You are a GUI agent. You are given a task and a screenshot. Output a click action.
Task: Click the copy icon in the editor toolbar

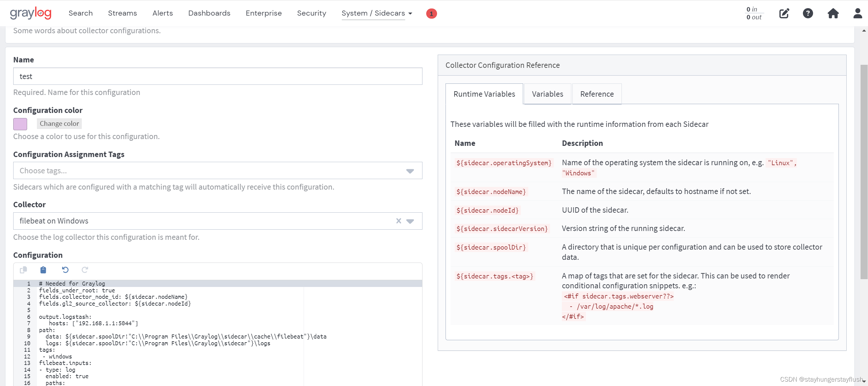(23, 270)
